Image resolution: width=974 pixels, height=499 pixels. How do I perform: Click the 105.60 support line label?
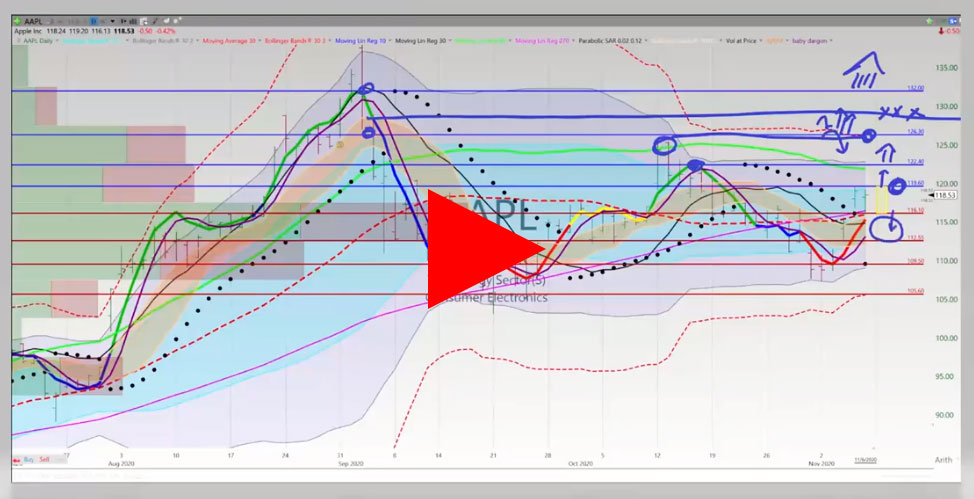click(916, 291)
